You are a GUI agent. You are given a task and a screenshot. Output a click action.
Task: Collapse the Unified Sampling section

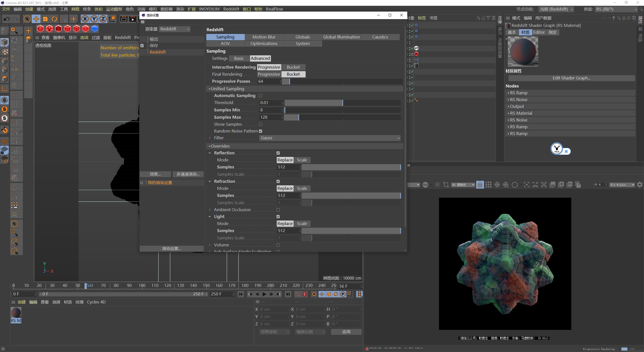coord(210,89)
